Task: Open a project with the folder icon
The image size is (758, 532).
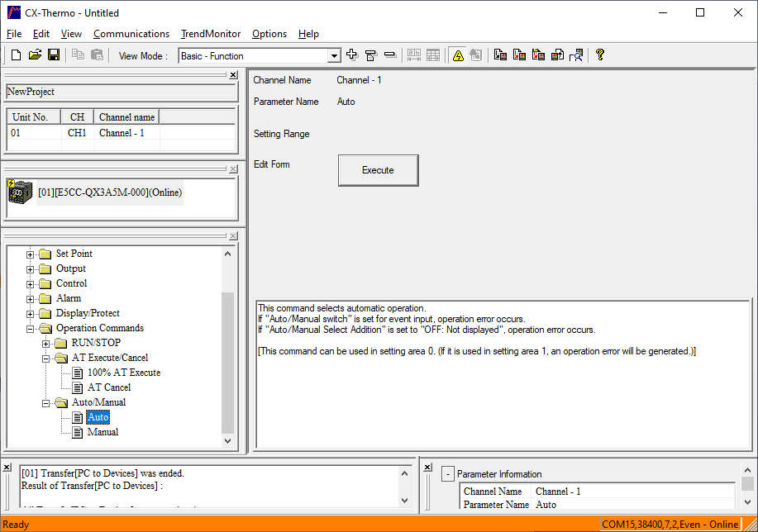Action: (35, 55)
